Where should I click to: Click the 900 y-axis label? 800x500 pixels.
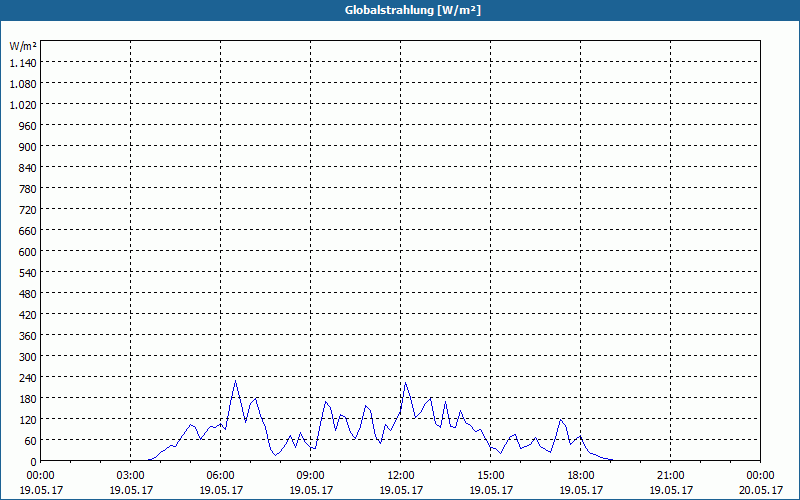[x=28, y=146]
